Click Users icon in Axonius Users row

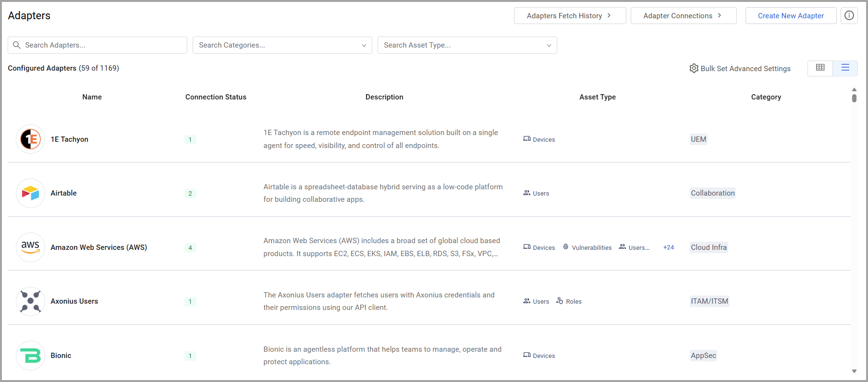point(527,301)
